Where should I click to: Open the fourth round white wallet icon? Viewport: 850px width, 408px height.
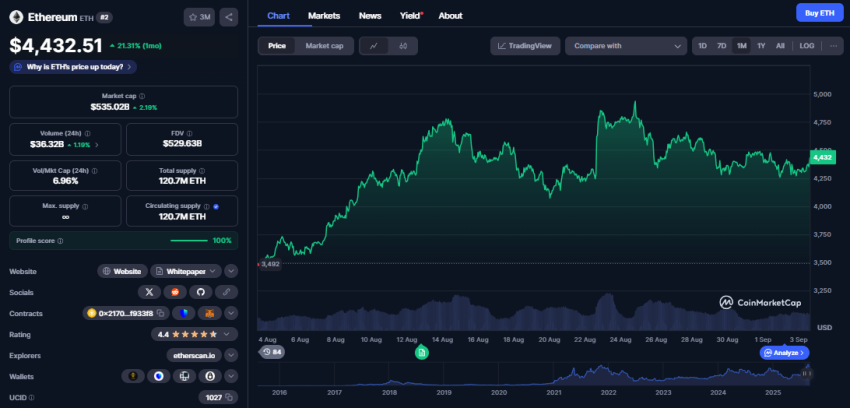click(x=210, y=376)
